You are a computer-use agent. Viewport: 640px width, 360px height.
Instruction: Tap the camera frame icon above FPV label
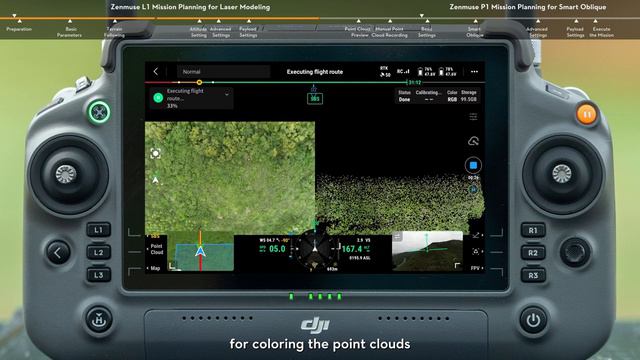tap(476, 251)
